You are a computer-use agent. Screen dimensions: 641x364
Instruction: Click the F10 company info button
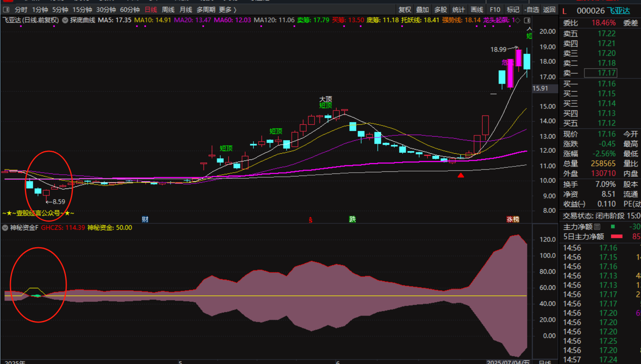pos(495,10)
